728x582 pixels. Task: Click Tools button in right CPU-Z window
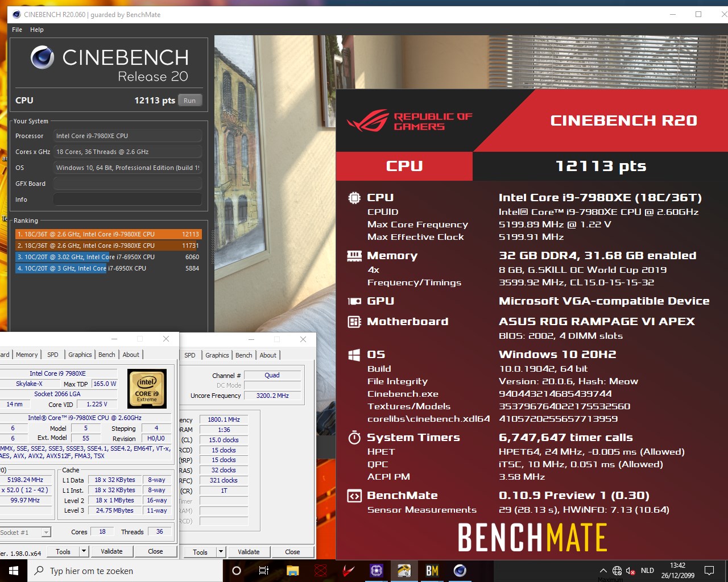[200, 552]
